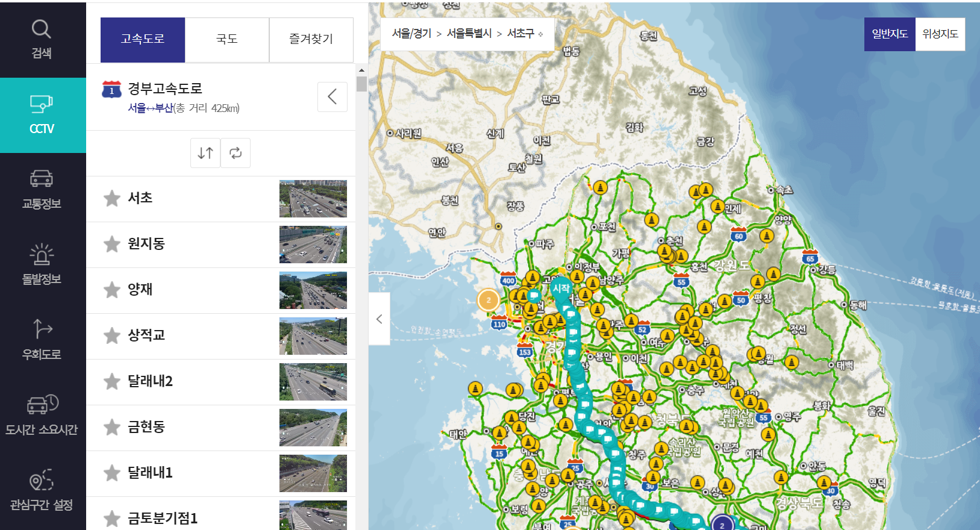
Task: Open 관심구간 설정 menu
Action: pos(42,491)
